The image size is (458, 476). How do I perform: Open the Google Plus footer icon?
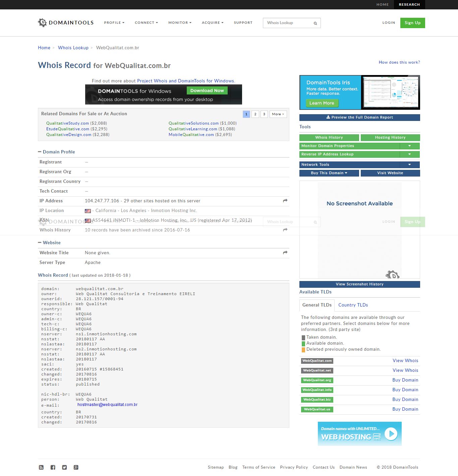pos(76,467)
